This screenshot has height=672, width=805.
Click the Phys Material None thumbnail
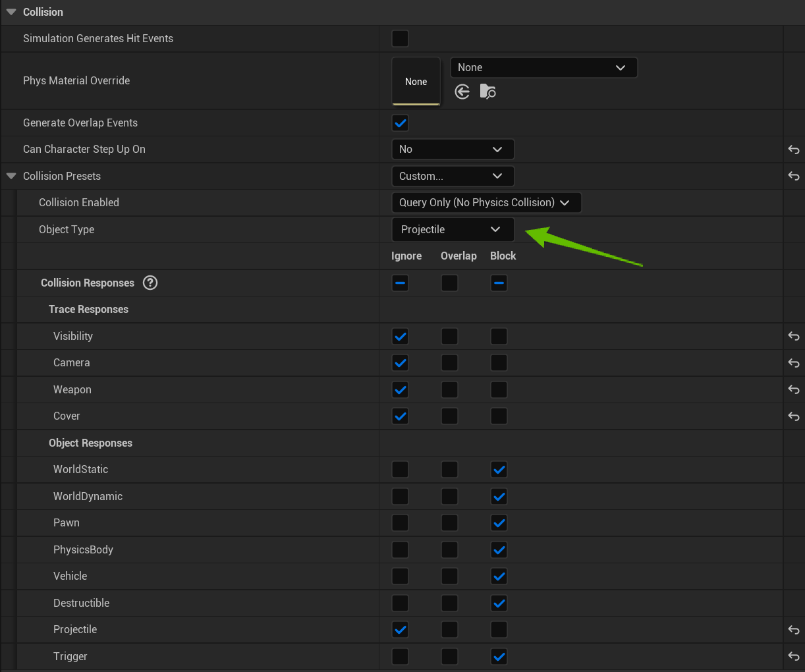pyautogui.click(x=416, y=81)
